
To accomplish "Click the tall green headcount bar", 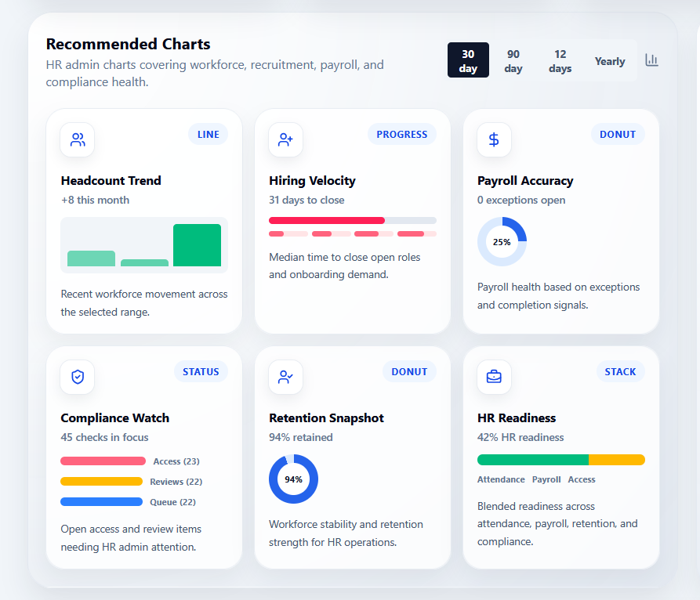I will pos(197,245).
